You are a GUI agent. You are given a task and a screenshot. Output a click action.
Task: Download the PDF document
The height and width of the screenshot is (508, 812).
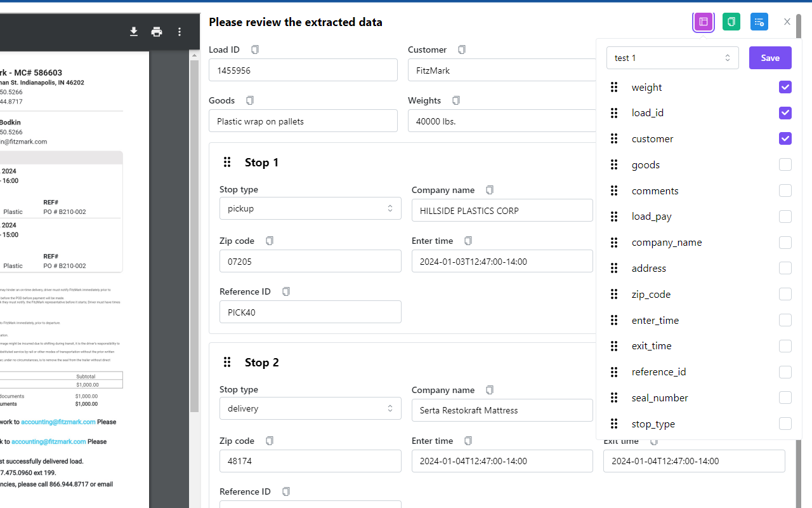(x=134, y=31)
